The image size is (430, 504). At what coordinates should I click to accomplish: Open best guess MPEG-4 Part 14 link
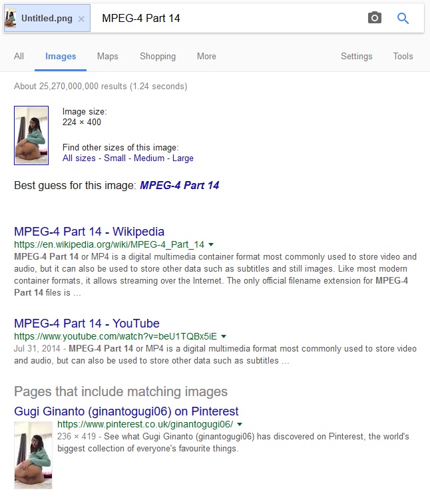point(179,185)
